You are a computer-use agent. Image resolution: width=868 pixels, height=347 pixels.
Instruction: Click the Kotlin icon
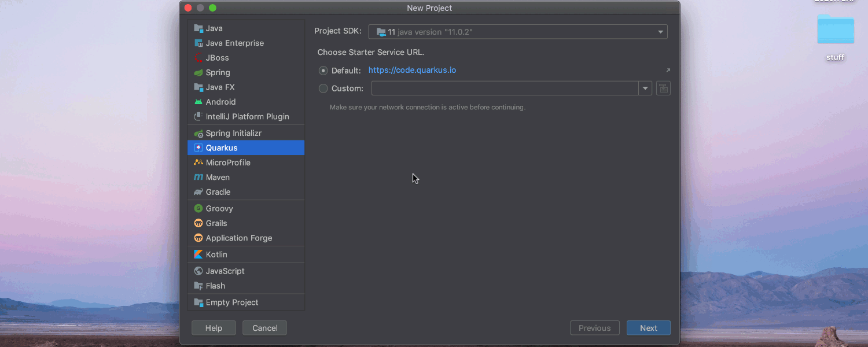click(x=198, y=254)
